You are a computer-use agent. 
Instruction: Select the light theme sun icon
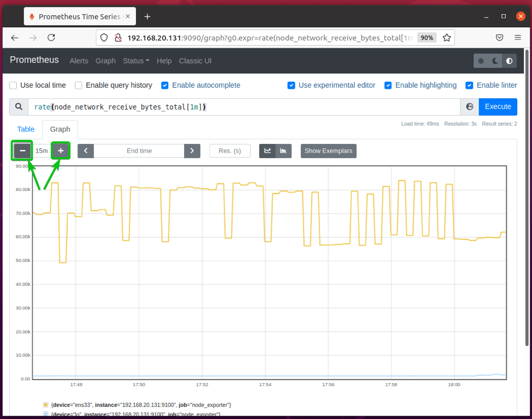pos(481,61)
